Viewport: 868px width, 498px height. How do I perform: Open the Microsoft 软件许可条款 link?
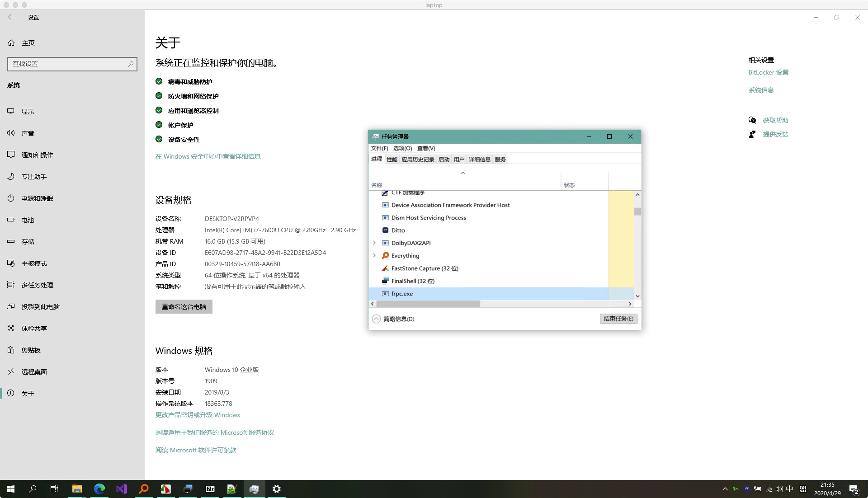pos(196,450)
